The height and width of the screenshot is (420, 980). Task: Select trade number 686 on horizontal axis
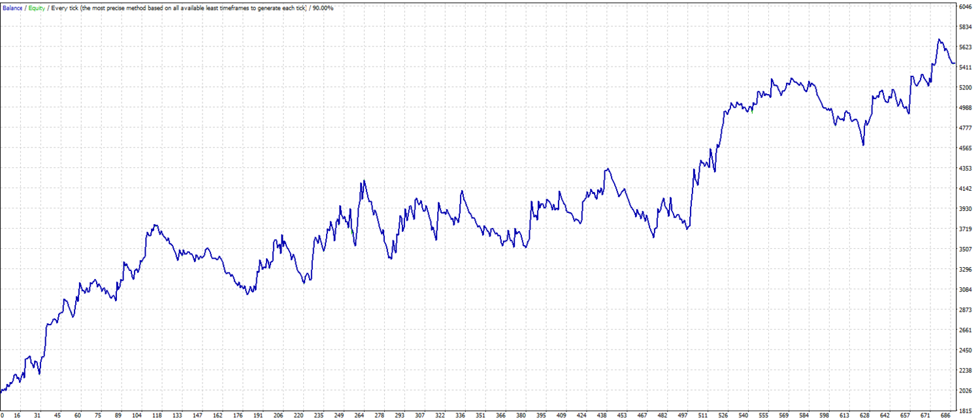click(945, 415)
